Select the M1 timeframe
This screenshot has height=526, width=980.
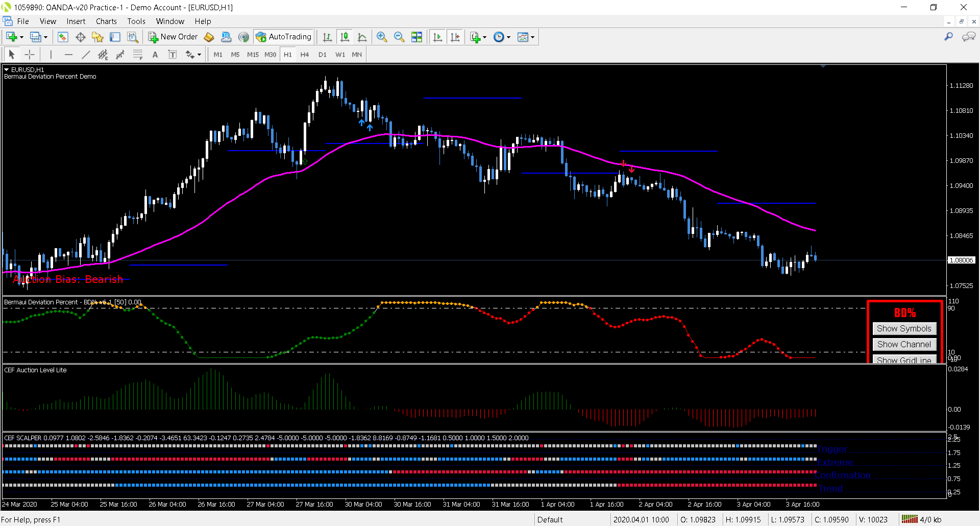click(218, 55)
